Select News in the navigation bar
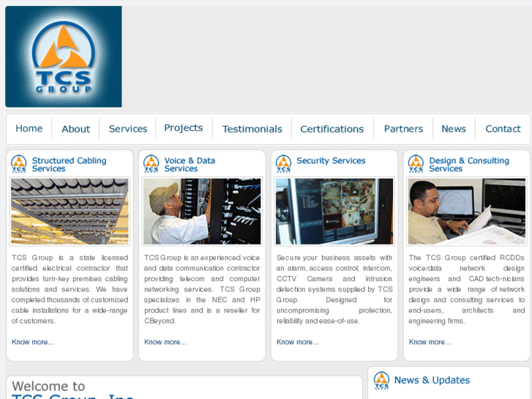 pos(454,129)
